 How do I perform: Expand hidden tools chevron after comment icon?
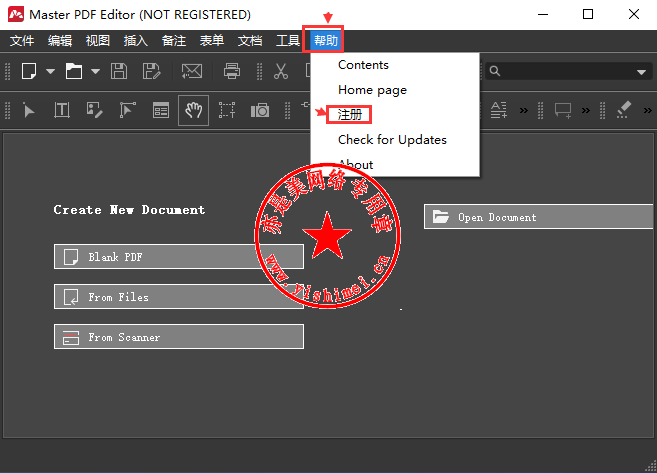[586, 111]
